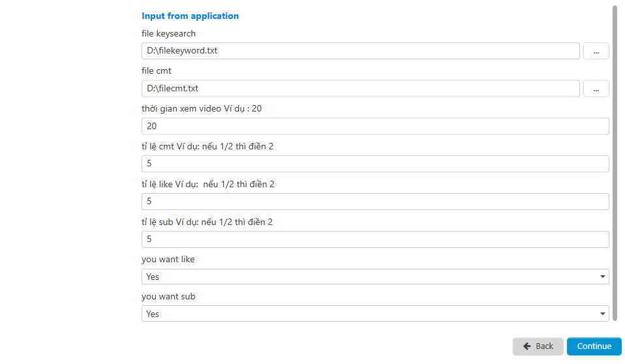Open the "you want like" dropdown
The width and height of the screenshot is (625, 364).
[375, 277]
